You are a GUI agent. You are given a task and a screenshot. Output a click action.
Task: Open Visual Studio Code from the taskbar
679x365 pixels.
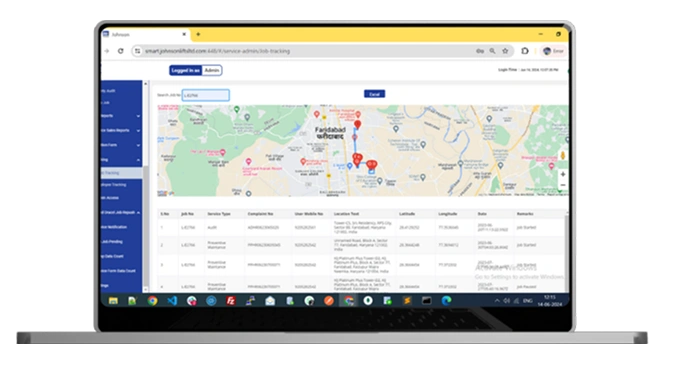[x=172, y=300]
